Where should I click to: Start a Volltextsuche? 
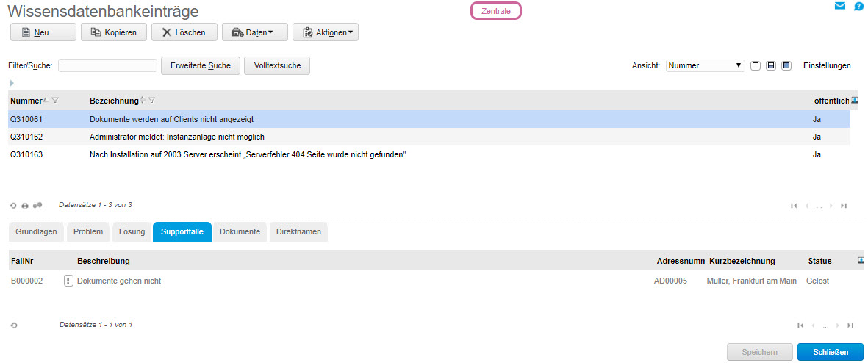click(x=277, y=66)
